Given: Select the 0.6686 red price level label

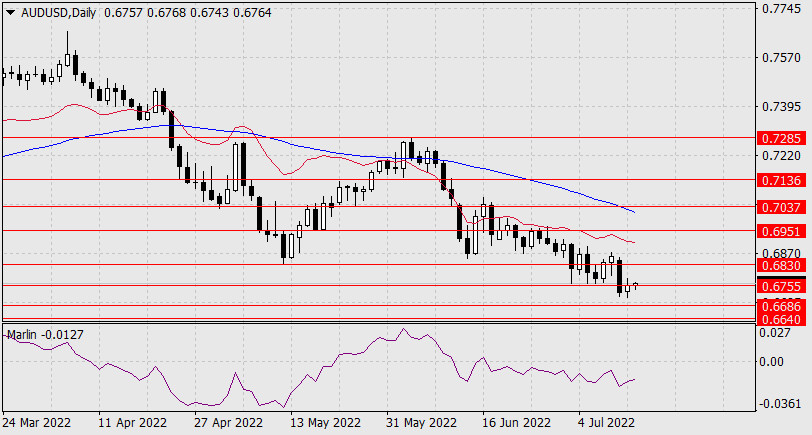Looking at the screenshot, I should point(781,307).
